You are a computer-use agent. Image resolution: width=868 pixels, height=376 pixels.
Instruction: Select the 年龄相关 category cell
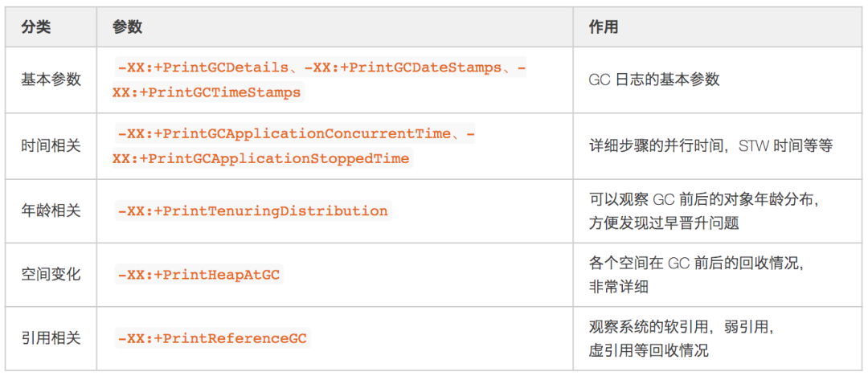click(51, 211)
